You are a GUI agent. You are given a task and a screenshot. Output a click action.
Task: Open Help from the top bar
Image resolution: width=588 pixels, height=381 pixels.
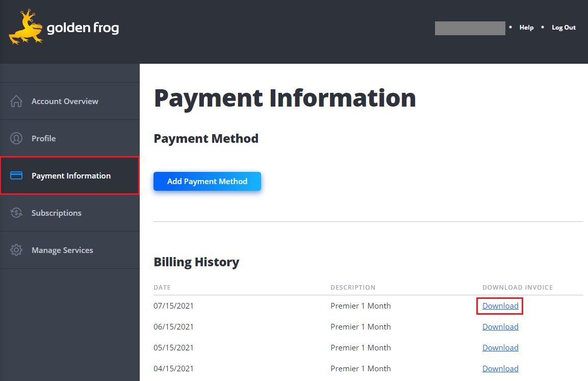(526, 28)
